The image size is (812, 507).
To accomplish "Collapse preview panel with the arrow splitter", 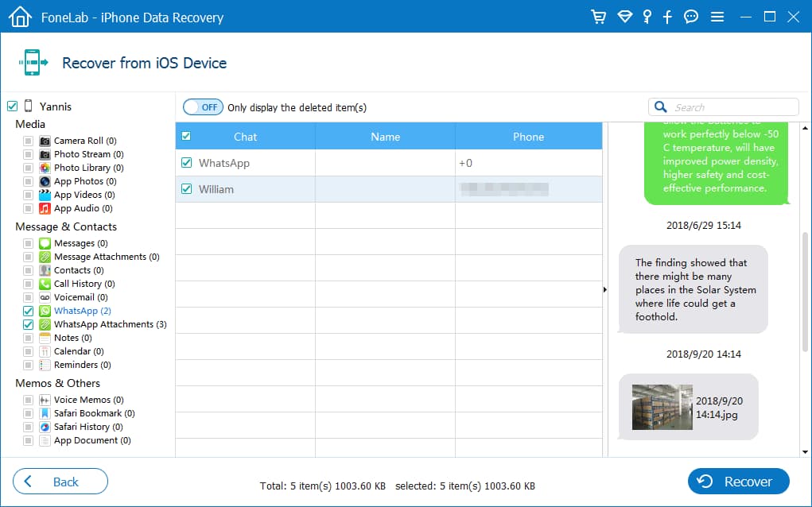I will tap(604, 290).
